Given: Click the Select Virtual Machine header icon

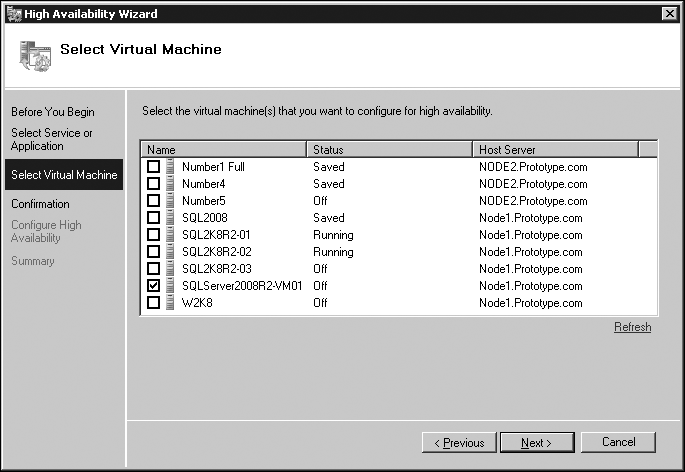Looking at the screenshot, I should coord(35,56).
